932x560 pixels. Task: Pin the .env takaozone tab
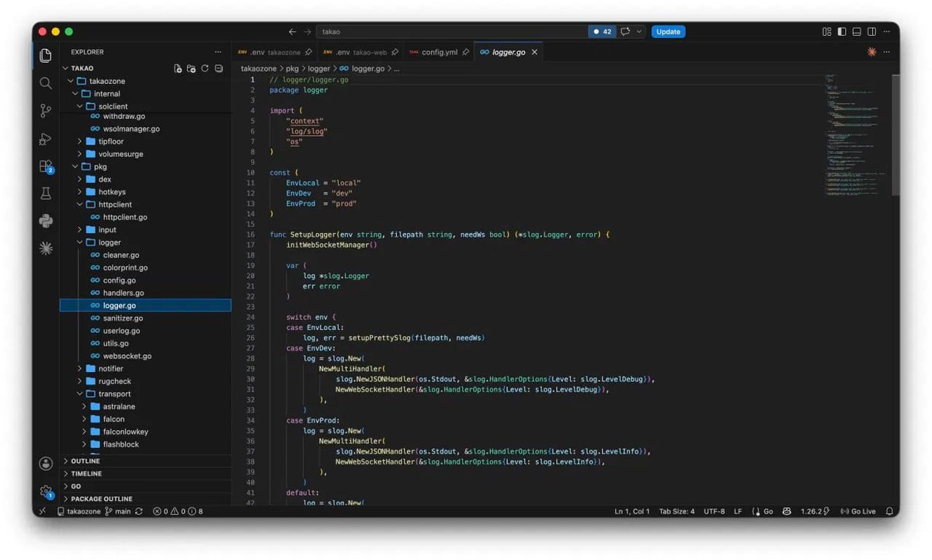tap(308, 52)
